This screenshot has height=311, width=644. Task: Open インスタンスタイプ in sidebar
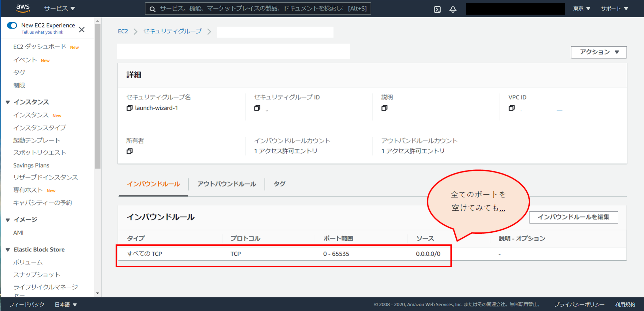click(x=40, y=128)
